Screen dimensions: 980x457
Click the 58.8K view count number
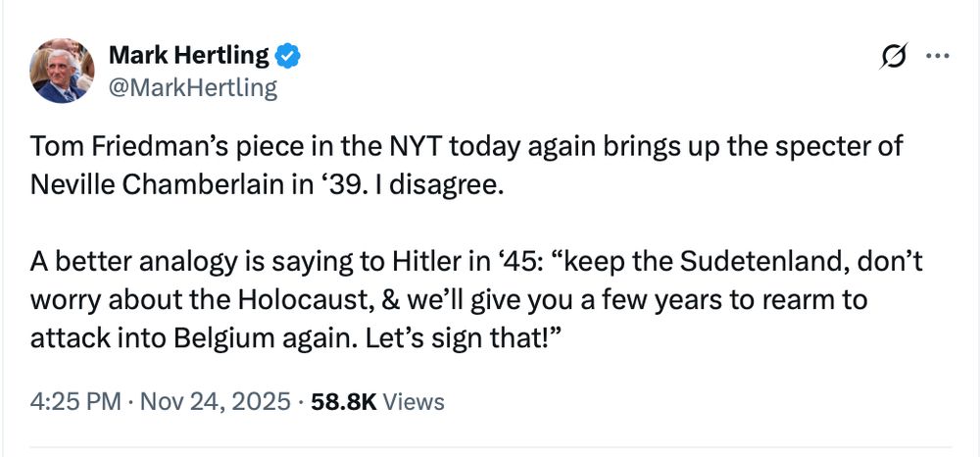[343, 402]
